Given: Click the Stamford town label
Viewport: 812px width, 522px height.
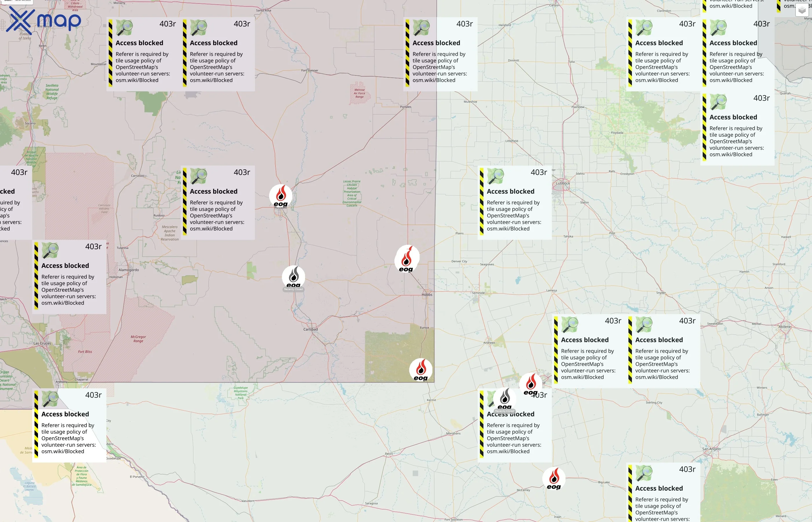Looking at the screenshot, I should pyautogui.click(x=779, y=264).
